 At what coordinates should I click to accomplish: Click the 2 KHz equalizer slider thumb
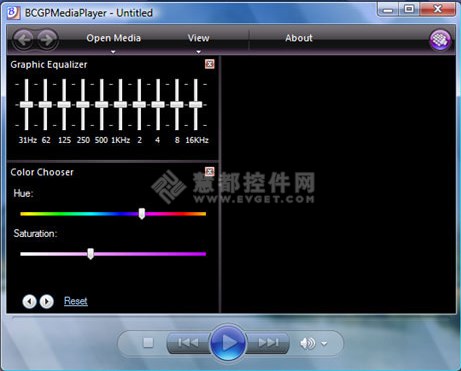tap(139, 105)
